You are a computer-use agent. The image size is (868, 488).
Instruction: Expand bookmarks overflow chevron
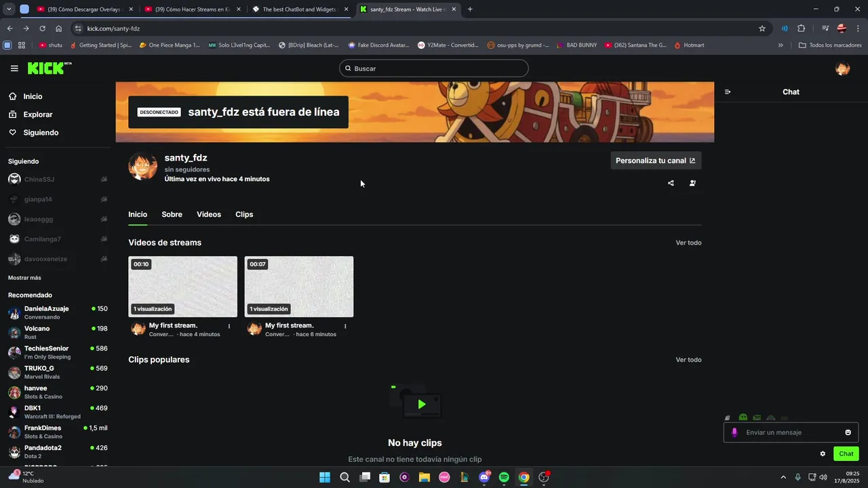(781, 45)
